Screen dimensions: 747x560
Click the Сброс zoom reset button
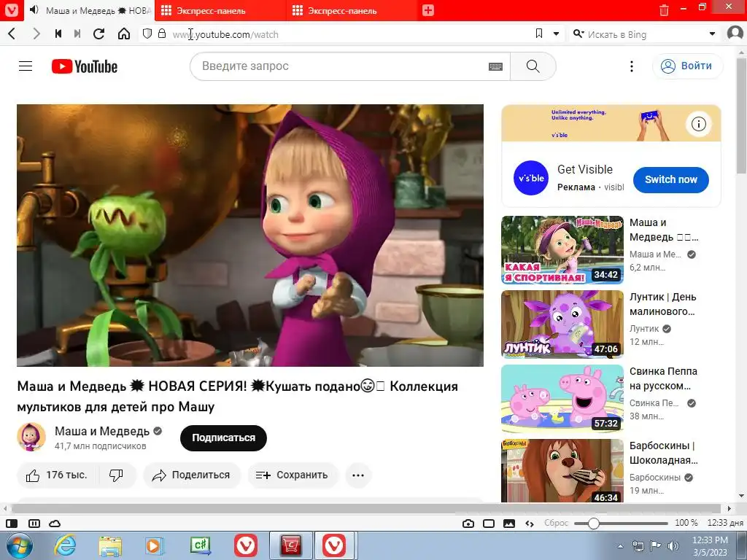coord(556,523)
